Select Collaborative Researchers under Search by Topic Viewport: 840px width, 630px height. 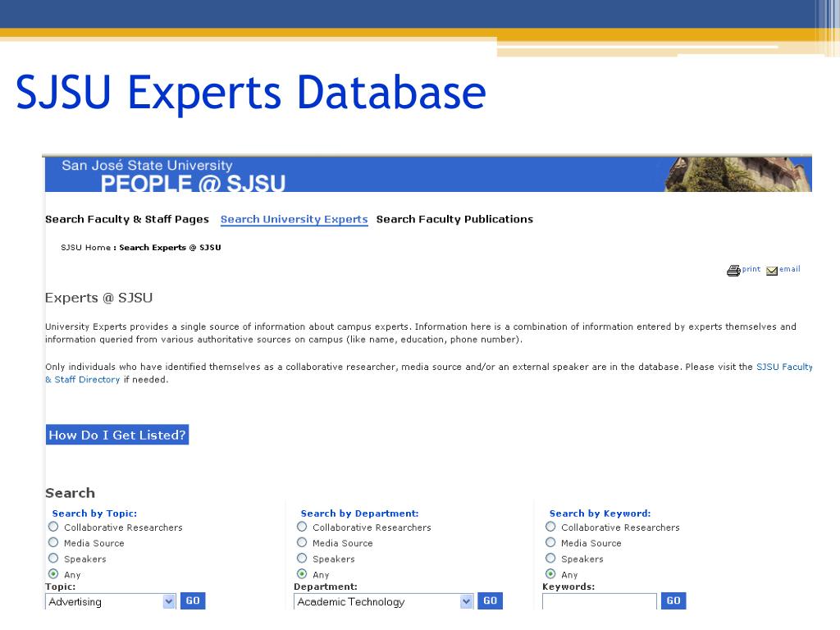coord(53,527)
